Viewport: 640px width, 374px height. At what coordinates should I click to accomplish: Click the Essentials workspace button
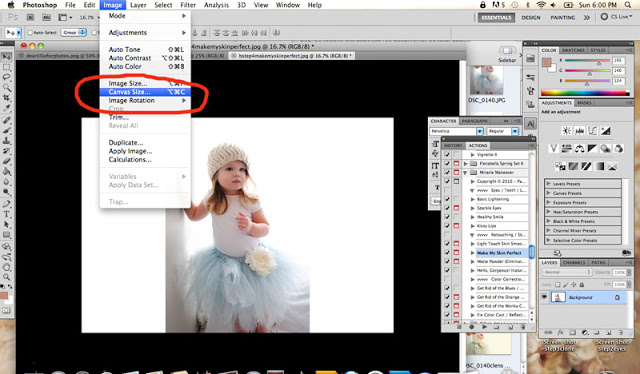coord(496,18)
